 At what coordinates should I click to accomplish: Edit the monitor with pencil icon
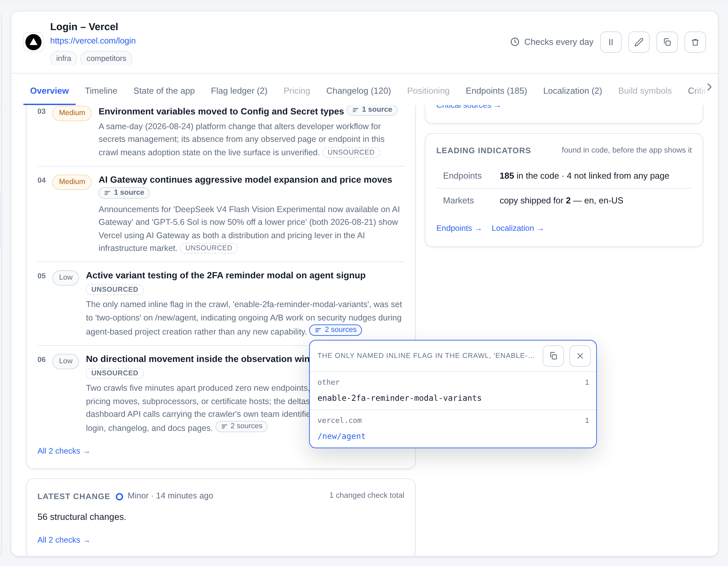click(639, 42)
